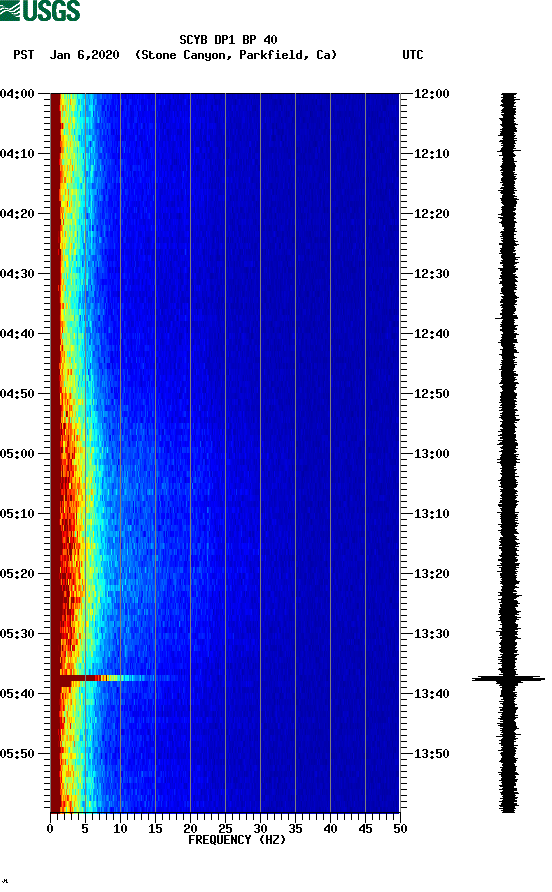The height and width of the screenshot is (892, 552).
Task: Click the '04:20' PST time label
Action: pyautogui.click(x=18, y=214)
